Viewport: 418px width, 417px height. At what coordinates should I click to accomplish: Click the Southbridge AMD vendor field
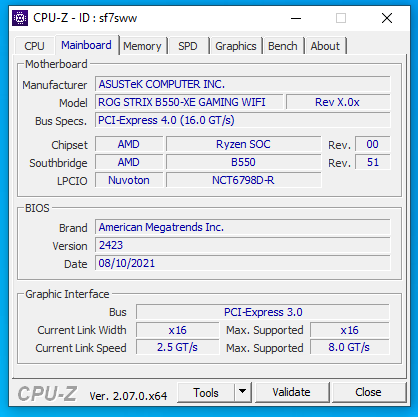pos(129,162)
